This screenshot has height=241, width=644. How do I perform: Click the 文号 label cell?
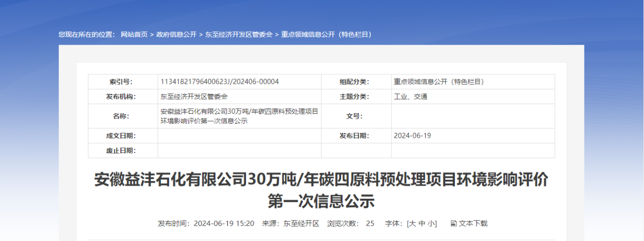[x=357, y=116]
